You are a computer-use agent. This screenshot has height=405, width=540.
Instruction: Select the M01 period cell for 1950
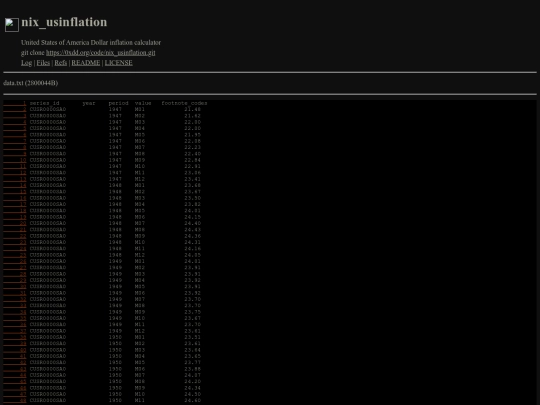pyautogui.click(x=140, y=337)
